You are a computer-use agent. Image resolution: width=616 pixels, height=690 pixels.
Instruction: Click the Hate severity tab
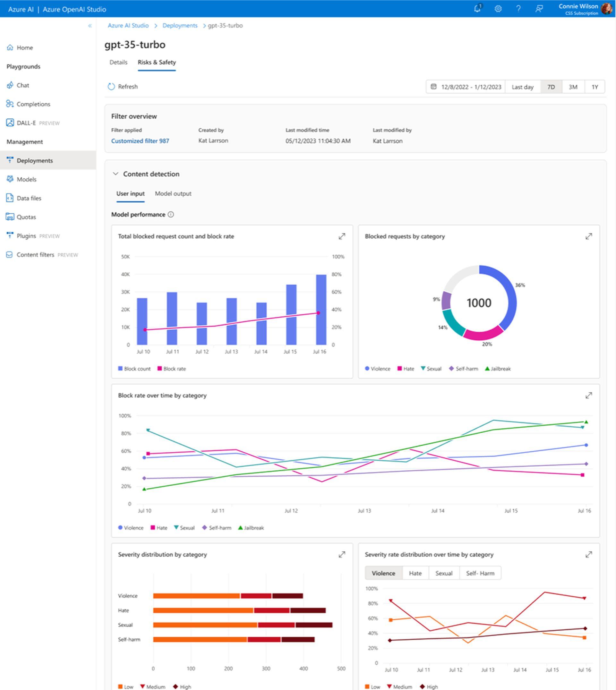(415, 572)
